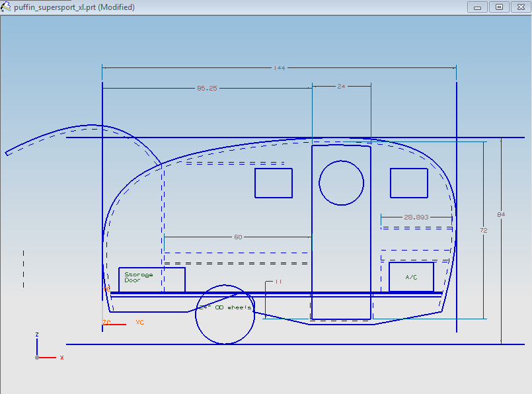Image resolution: width=532 pixels, height=394 pixels.
Task: Select the left rectangular window sketch
Action: pos(274,183)
